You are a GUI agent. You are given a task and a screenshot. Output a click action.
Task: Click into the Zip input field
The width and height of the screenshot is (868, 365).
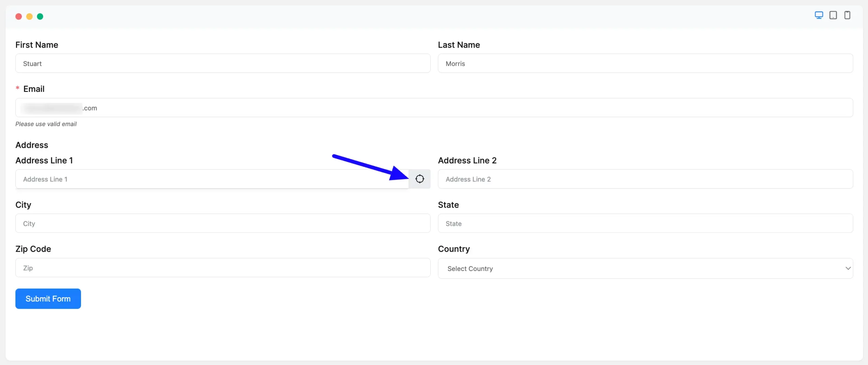[x=223, y=268]
